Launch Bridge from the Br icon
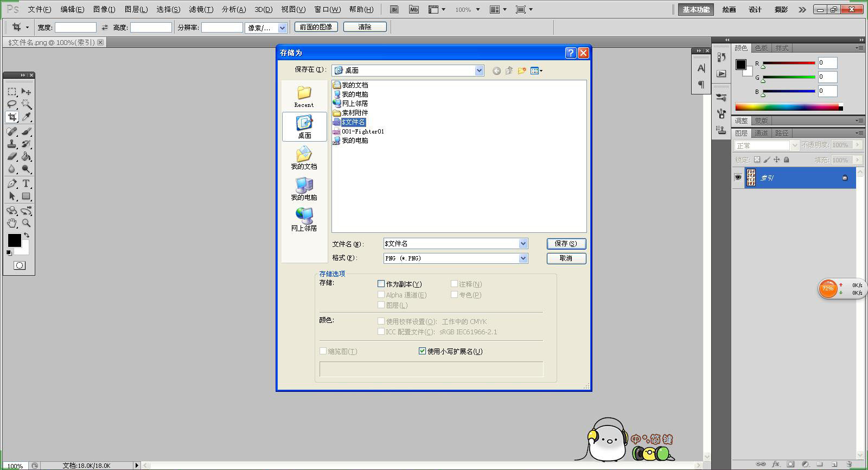868x470 pixels. point(395,9)
